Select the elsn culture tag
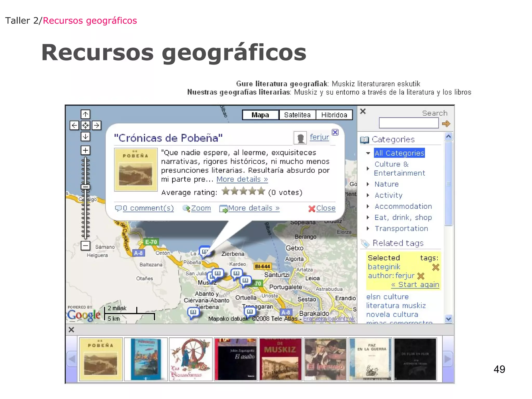The image size is (532, 399). tap(387, 297)
